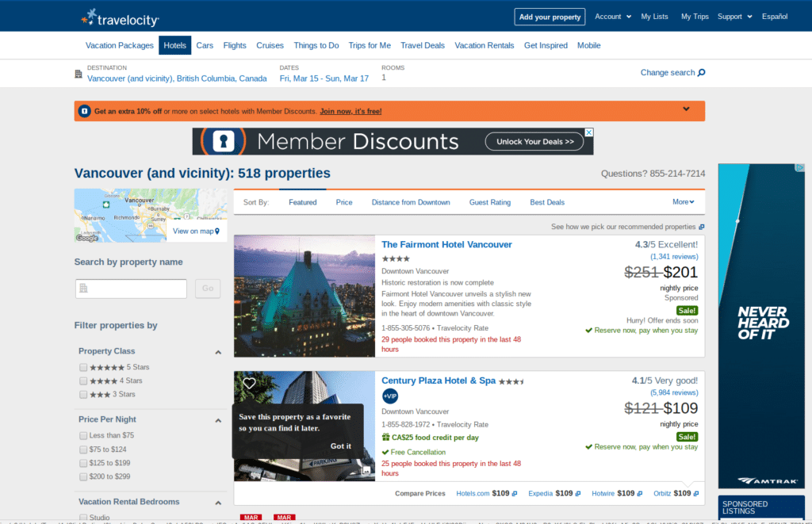Open the More sort options dropdown
This screenshot has width=812, height=524.
click(x=683, y=202)
